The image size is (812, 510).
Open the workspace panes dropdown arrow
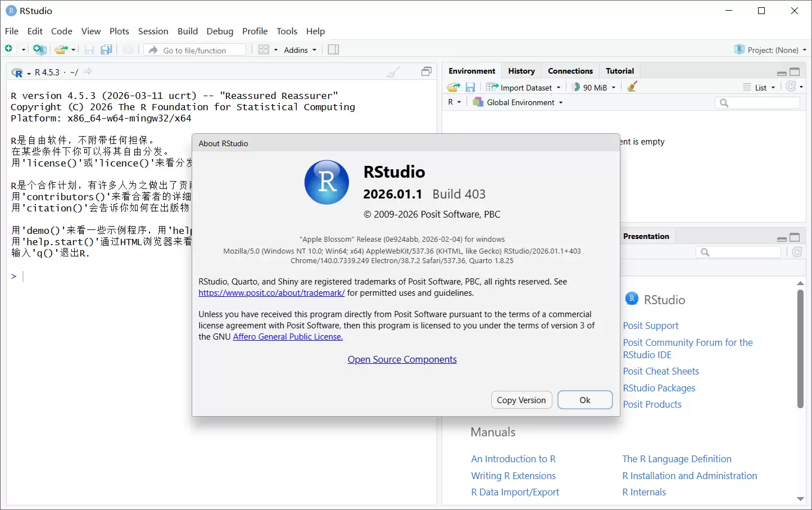pos(276,50)
